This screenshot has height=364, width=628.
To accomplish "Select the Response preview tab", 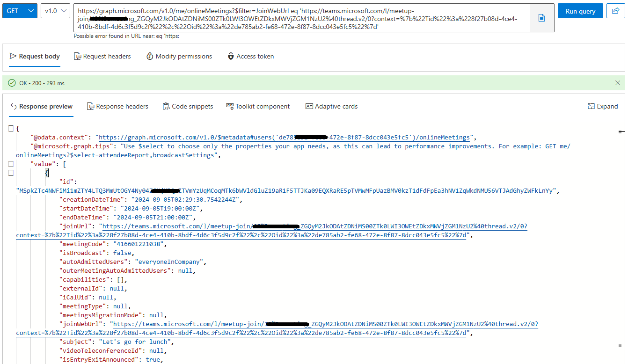I will coord(41,106).
